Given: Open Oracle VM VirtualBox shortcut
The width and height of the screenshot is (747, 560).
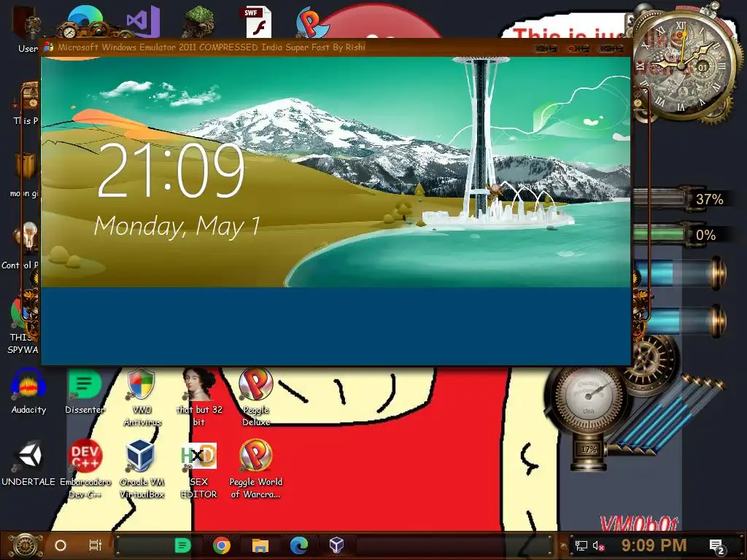Looking at the screenshot, I should (142, 469).
